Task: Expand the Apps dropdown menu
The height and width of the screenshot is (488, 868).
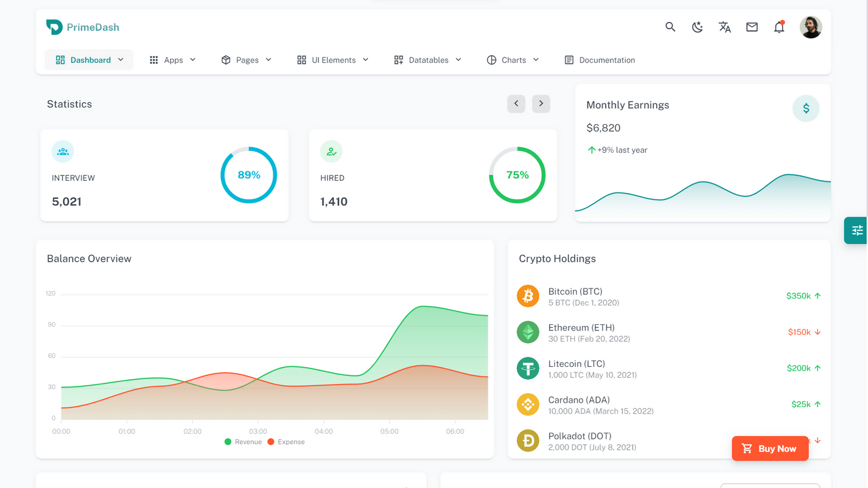Action: (172, 60)
